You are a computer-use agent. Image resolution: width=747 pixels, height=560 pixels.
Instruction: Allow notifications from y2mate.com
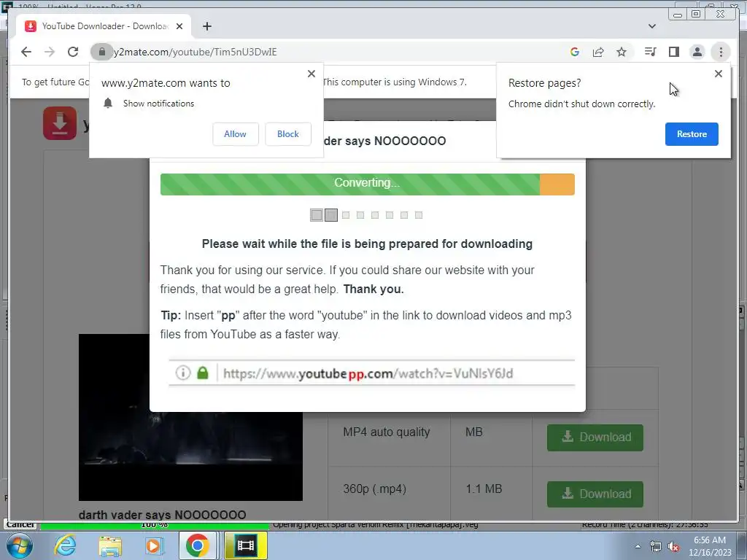[x=236, y=134]
